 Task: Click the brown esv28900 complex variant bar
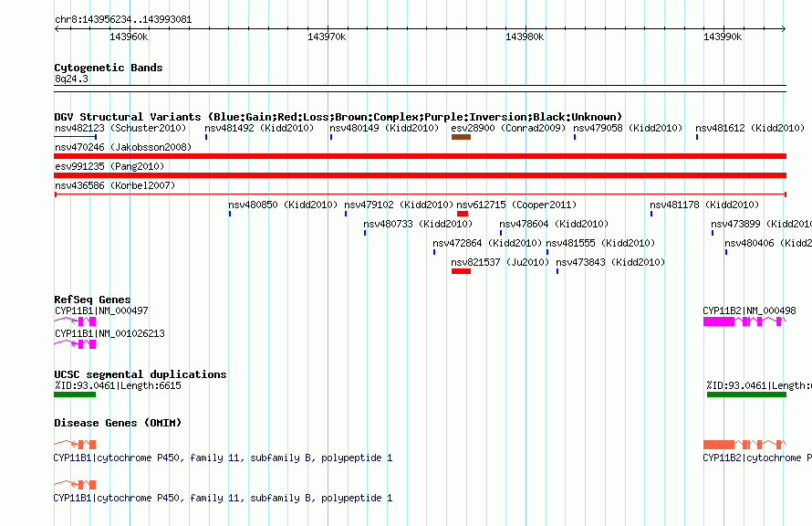click(461, 137)
